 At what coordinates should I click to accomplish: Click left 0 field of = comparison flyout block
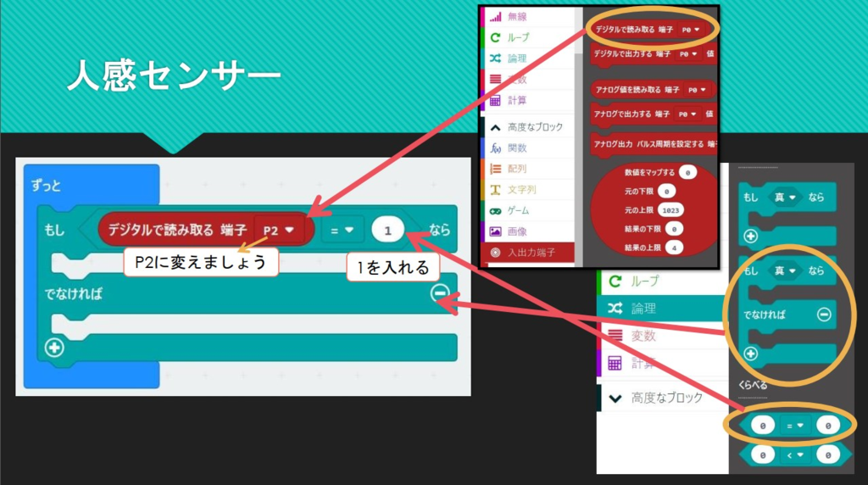pyautogui.click(x=763, y=426)
